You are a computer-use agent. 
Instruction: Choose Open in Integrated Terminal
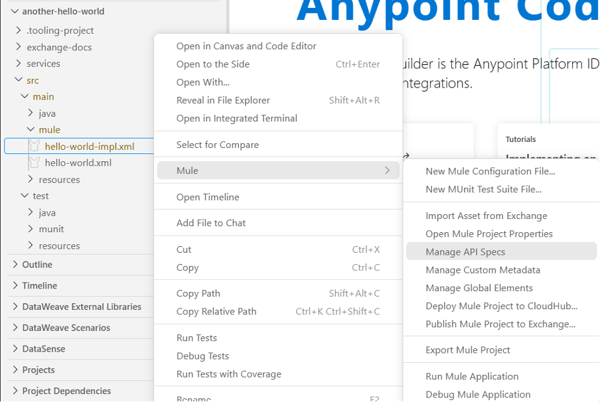(278, 118)
